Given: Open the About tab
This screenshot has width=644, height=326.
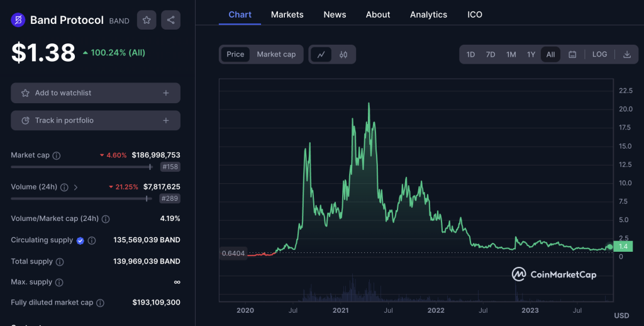Looking at the screenshot, I should click(x=378, y=14).
